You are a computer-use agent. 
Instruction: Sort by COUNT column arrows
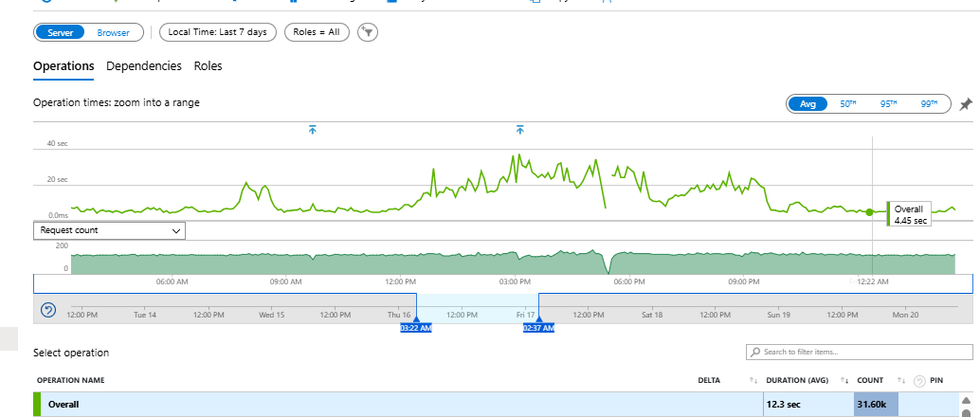[x=901, y=380]
